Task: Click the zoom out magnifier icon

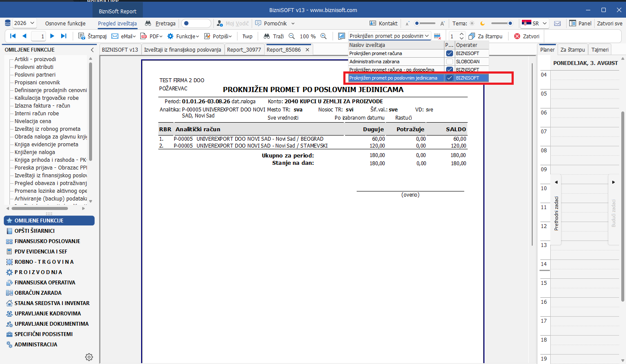Action: click(x=292, y=36)
